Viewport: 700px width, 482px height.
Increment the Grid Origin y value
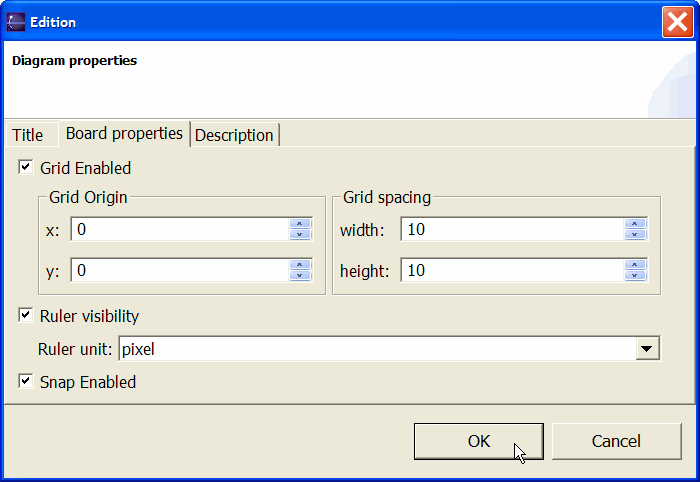tap(300, 264)
